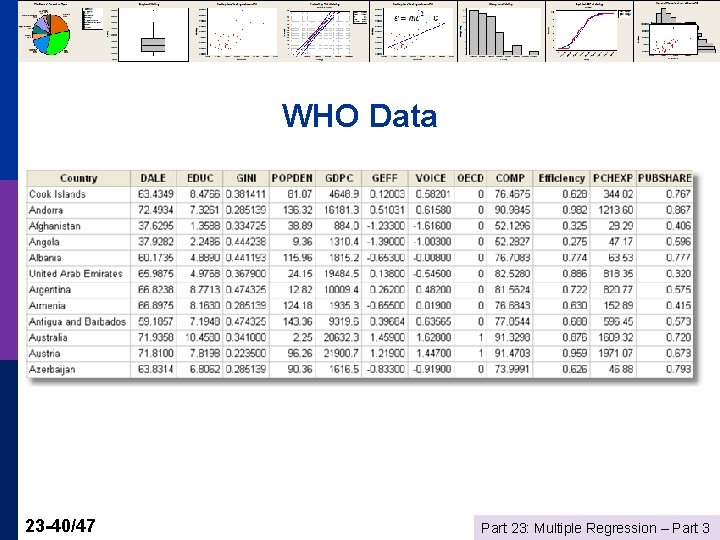Click GDPC value 16181.3 for Andorra
Image resolution: width=720 pixels, height=540 pixels.
pyautogui.click(x=341, y=210)
